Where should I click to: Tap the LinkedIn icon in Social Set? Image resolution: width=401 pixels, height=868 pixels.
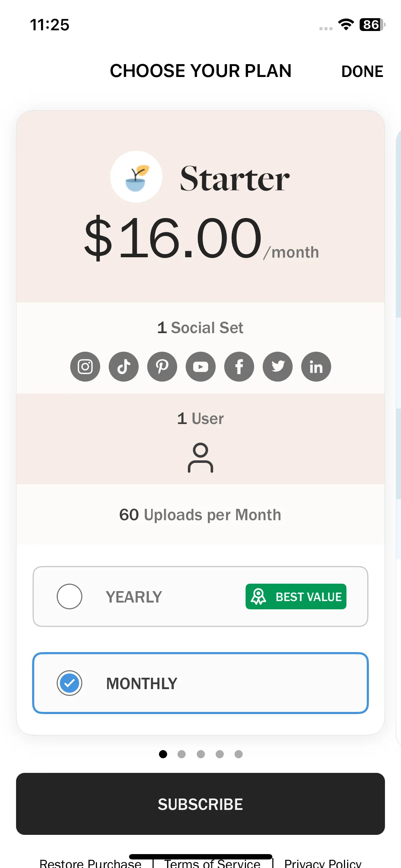316,367
